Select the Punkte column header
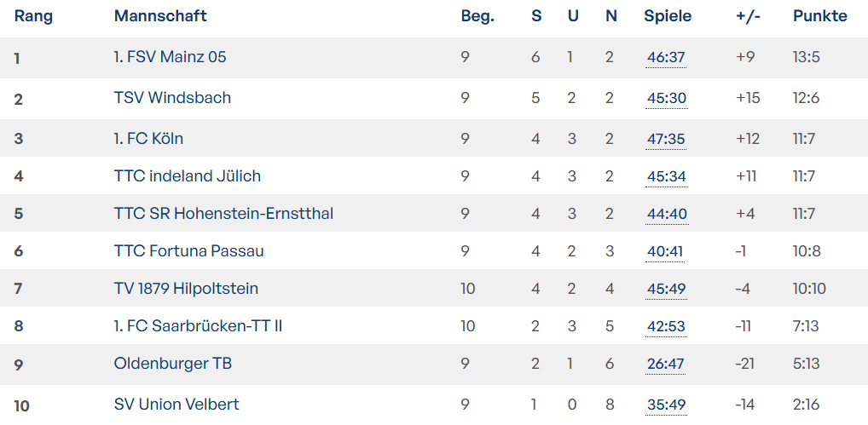The width and height of the screenshot is (868, 425). click(819, 16)
